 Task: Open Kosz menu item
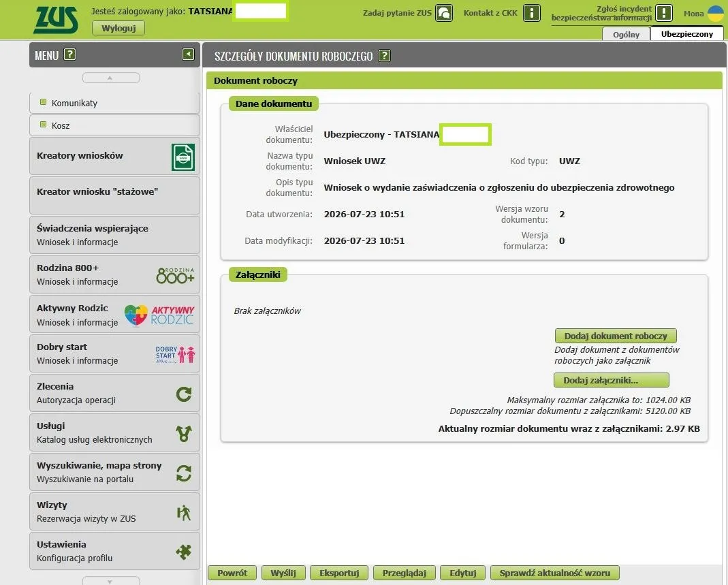[114, 125]
